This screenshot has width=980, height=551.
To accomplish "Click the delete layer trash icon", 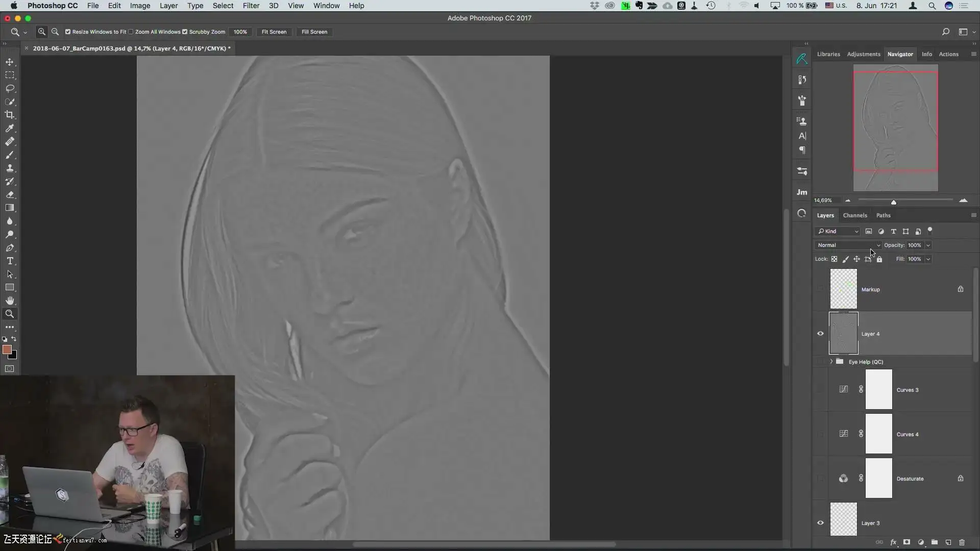I will [x=962, y=542].
